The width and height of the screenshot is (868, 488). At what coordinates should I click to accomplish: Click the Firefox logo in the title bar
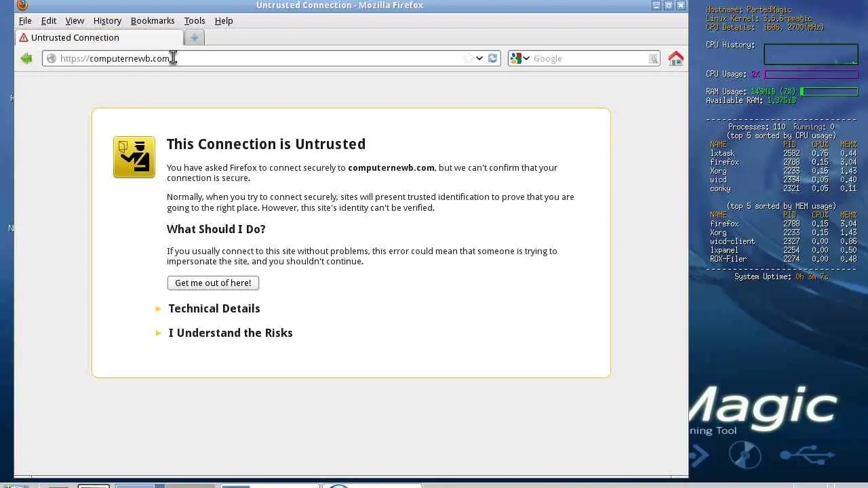point(22,5)
